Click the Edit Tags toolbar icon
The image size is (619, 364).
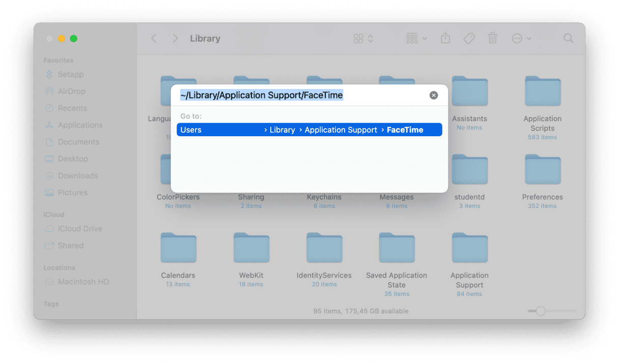coord(469,39)
